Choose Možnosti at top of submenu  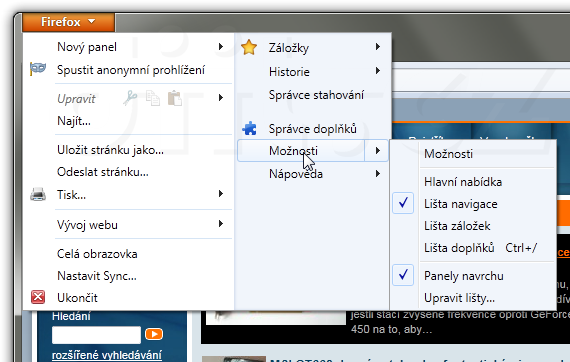click(x=448, y=154)
